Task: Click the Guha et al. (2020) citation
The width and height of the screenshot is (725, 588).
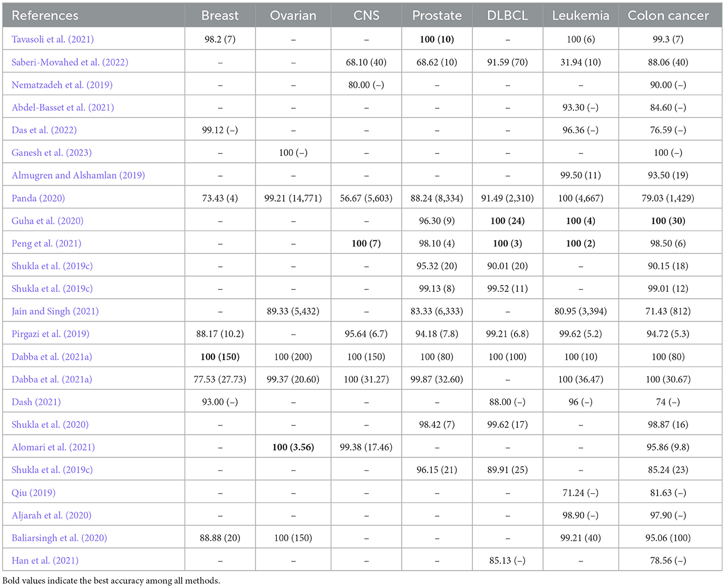Action: (47, 221)
